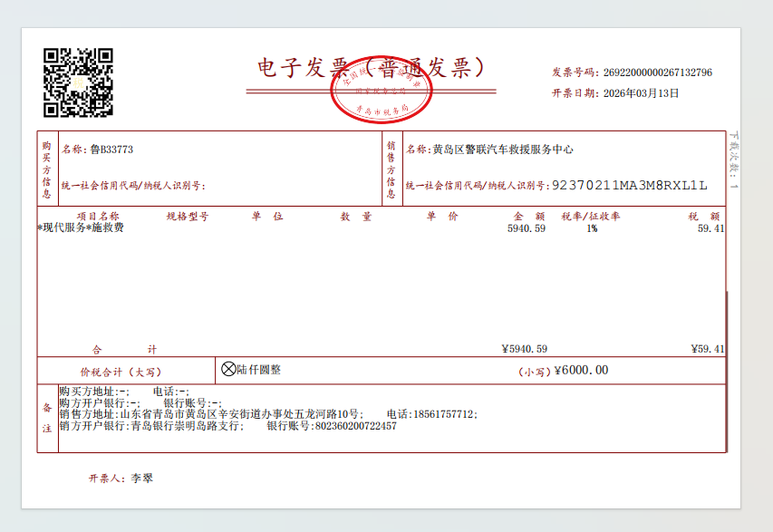
Task: Click the QR code on the invoice
Action: point(78,82)
